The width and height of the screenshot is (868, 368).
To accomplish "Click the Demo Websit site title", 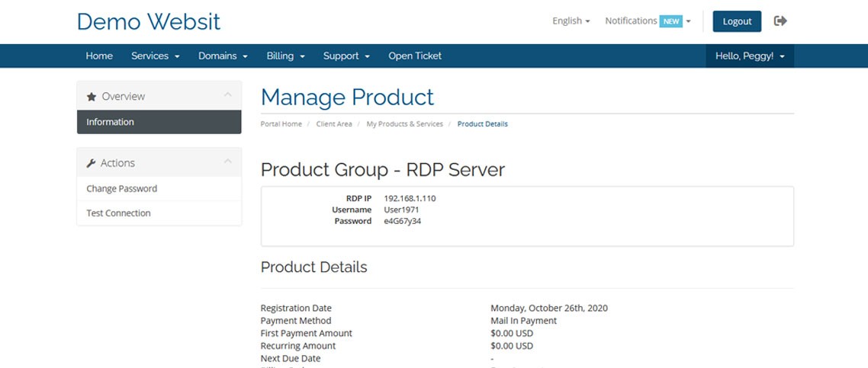I will pyautogui.click(x=149, y=21).
